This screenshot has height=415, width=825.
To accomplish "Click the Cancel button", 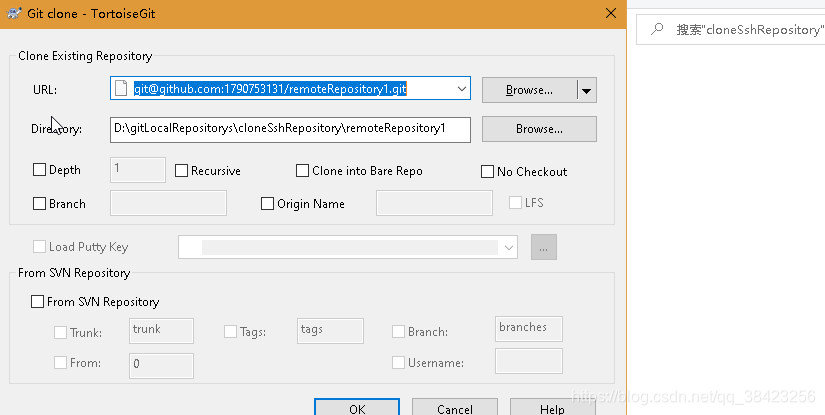I will (455, 407).
